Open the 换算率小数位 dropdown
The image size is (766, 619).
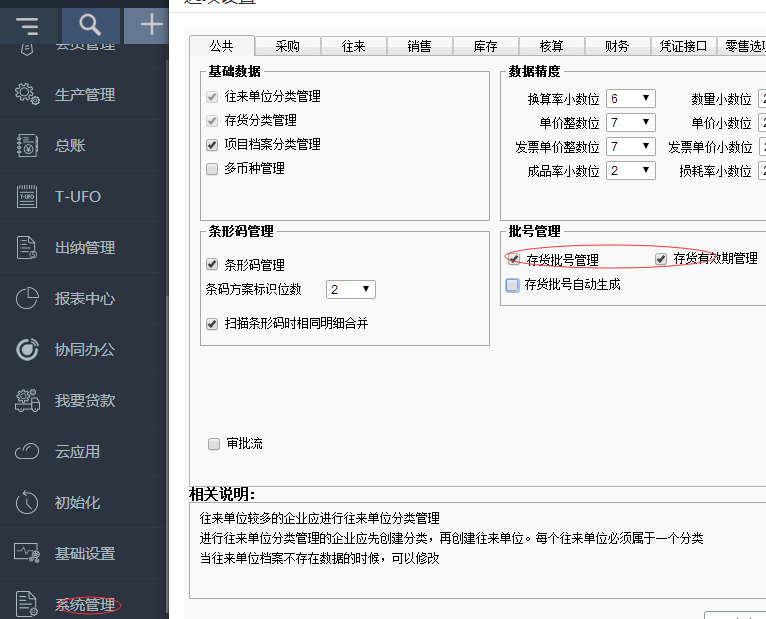pyautogui.click(x=631, y=99)
